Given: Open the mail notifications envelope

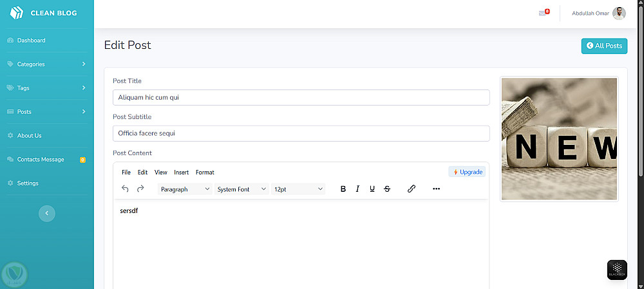Looking at the screenshot, I should pyautogui.click(x=542, y=13).
